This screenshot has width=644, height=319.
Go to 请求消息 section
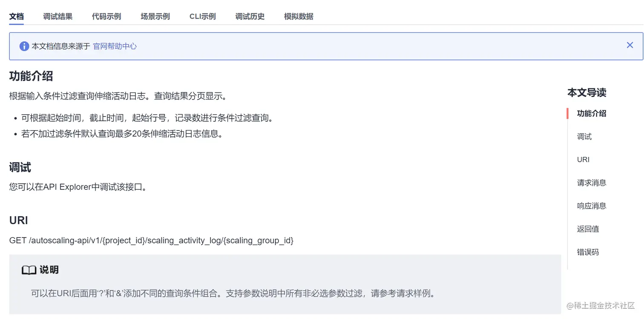point(592,183)
